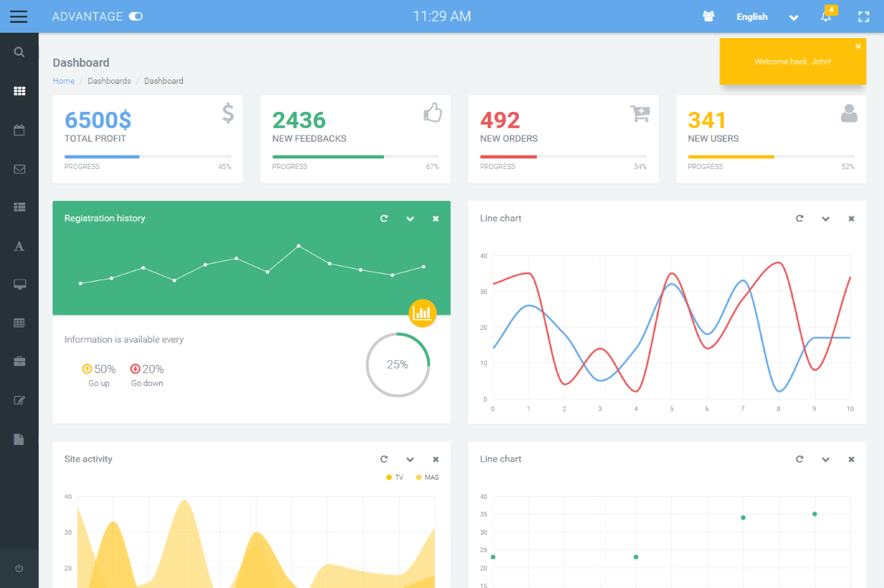The image size is (884, 588).
Task: Click the calendar icon in sidebar
Action: coord(19,130)
